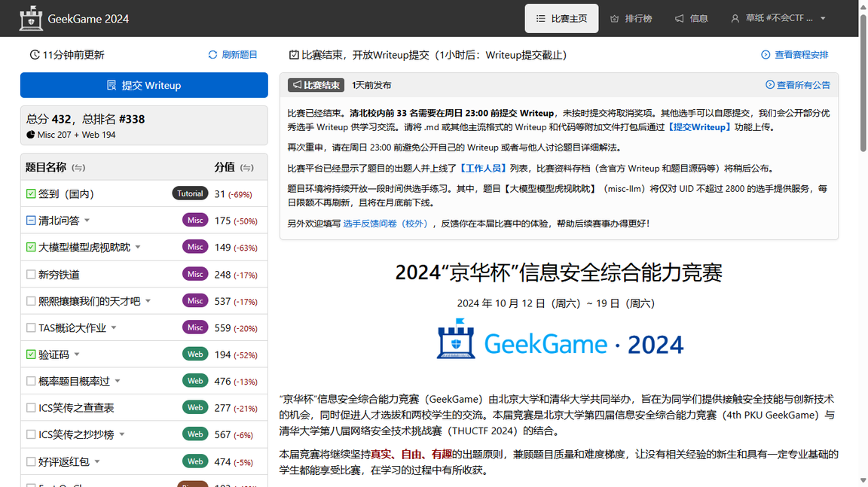This screenshot has width=868, height=487.
Task: Open the 新穷铁道 challenge
Action: [x=59, y=275]
